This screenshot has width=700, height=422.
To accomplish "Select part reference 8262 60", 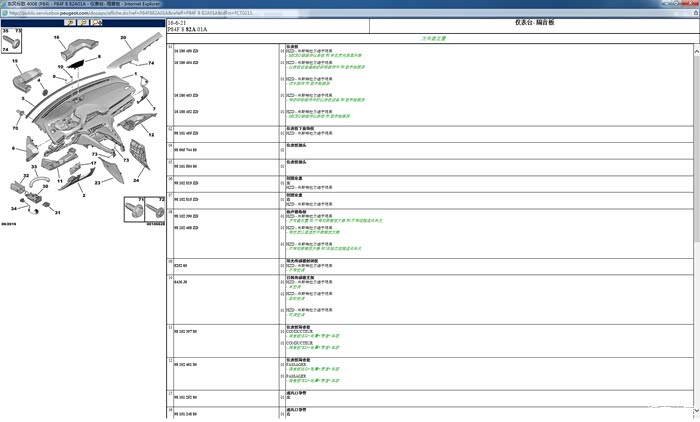I will pyautogui.click(x=180, y=265).
